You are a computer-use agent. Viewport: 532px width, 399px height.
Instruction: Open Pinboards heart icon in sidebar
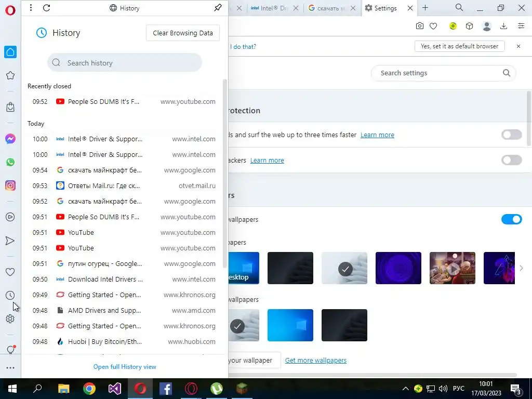click(10, 272)
